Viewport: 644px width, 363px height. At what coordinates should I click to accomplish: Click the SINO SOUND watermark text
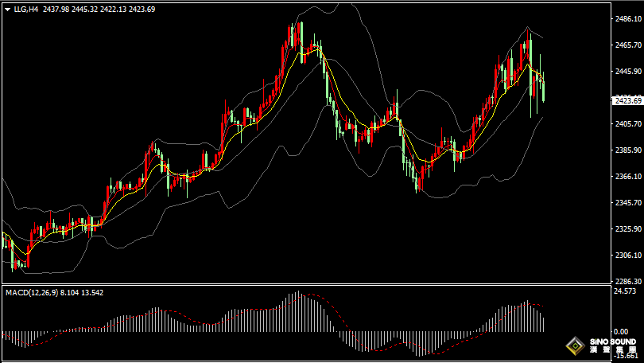coord(613,342)
